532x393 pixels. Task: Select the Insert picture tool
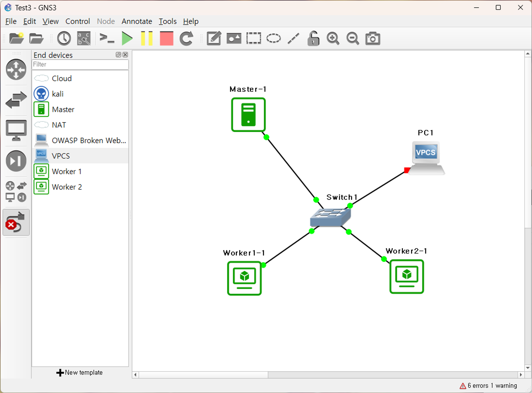234,38
